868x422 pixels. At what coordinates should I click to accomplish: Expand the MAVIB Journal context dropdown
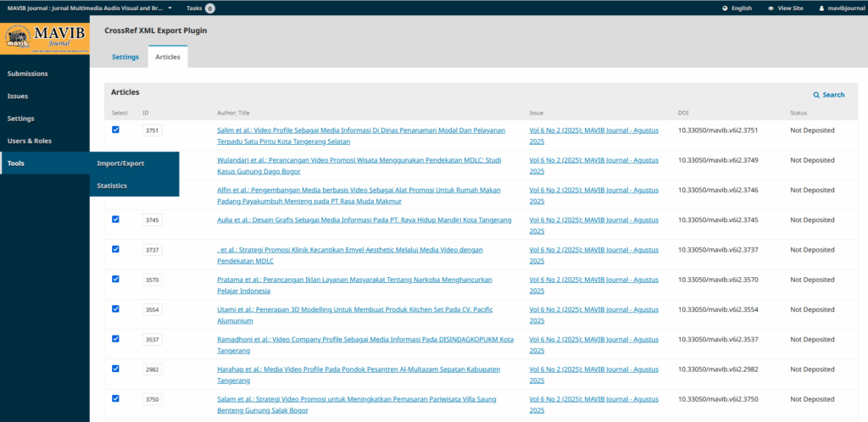[x=170, y=8]
